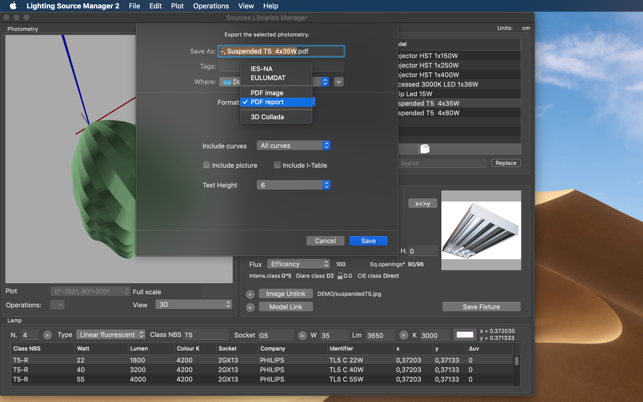Open the View 3D dropdown

pos(194,304)
